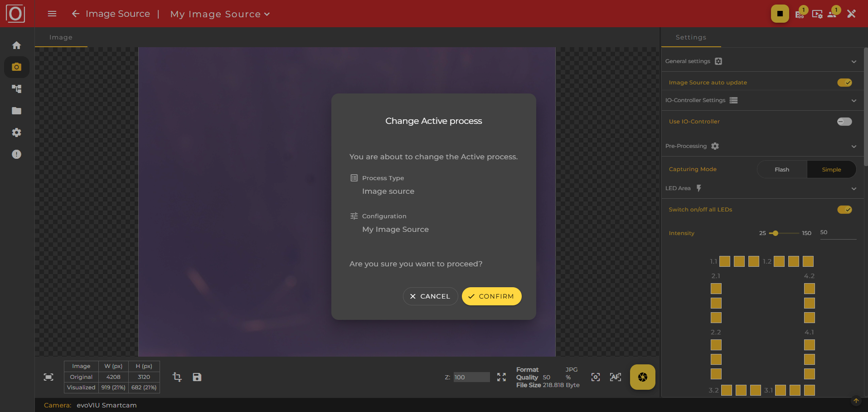This screenshot has width=868, height=412.
Task: Confirm the Active process change
Action: [491, 296]
